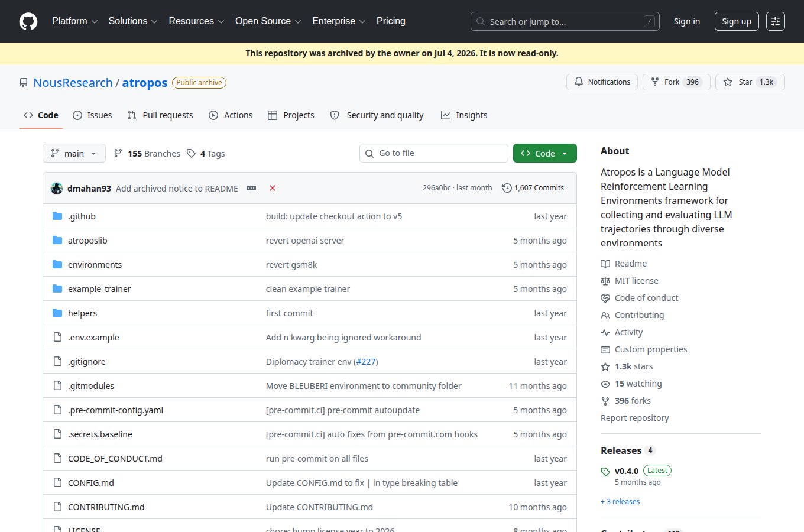Focus the Go to file input
Viewport: 804px width, 532px height.
coord(434,153)
